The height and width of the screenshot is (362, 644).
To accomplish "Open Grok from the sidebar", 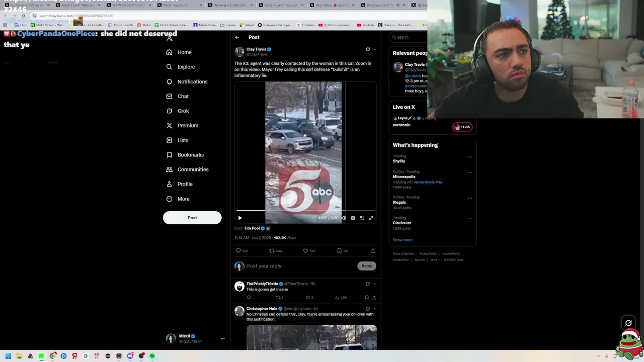I will click(x=178, y=111).
